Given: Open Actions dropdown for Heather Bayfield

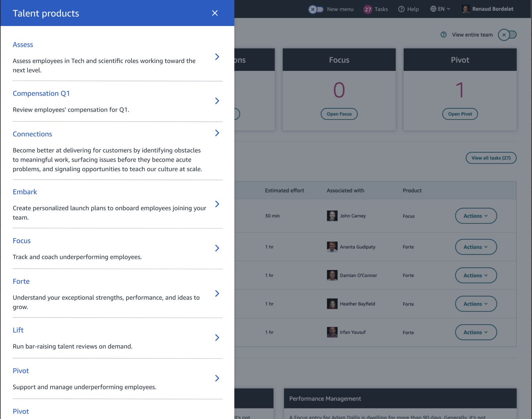Looking at the screenshot, I should point(476,304).
